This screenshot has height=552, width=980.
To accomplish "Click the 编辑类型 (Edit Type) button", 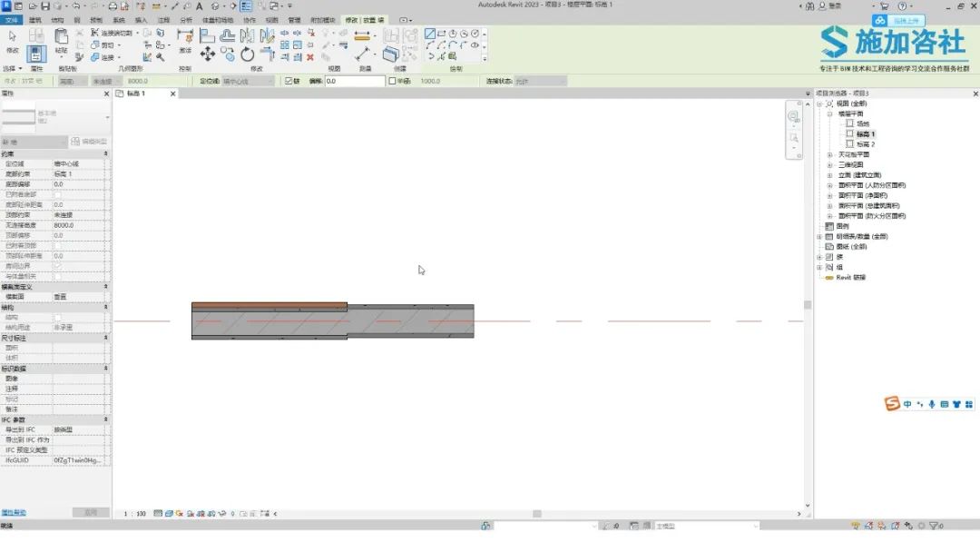I will coord(89,142).
